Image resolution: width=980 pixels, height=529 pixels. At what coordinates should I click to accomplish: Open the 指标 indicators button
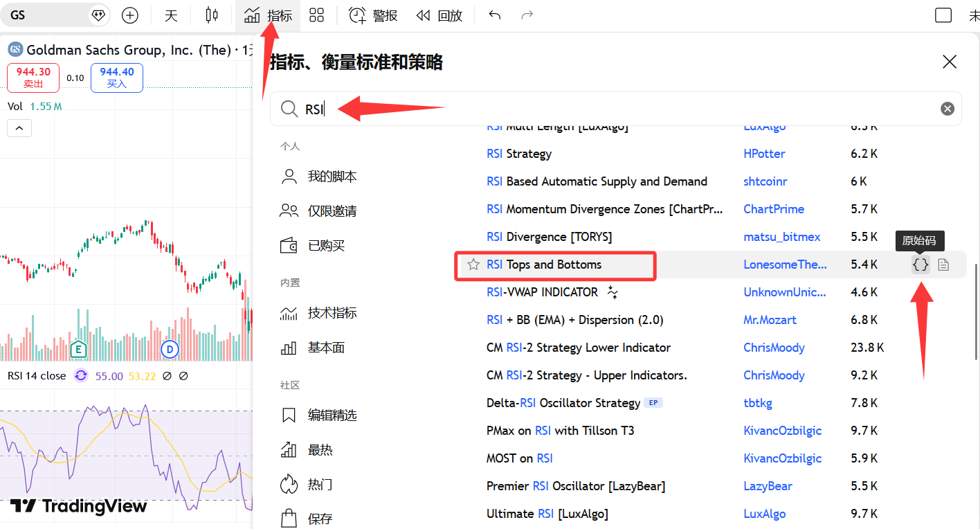coord(269,15)
